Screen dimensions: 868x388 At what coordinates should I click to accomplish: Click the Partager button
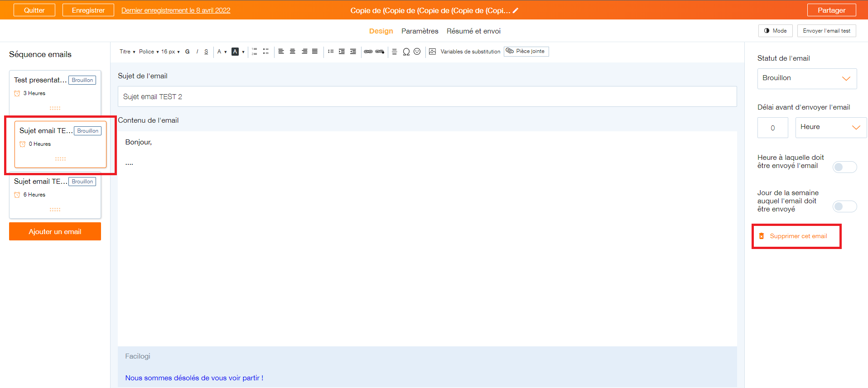tap(831, 10)
